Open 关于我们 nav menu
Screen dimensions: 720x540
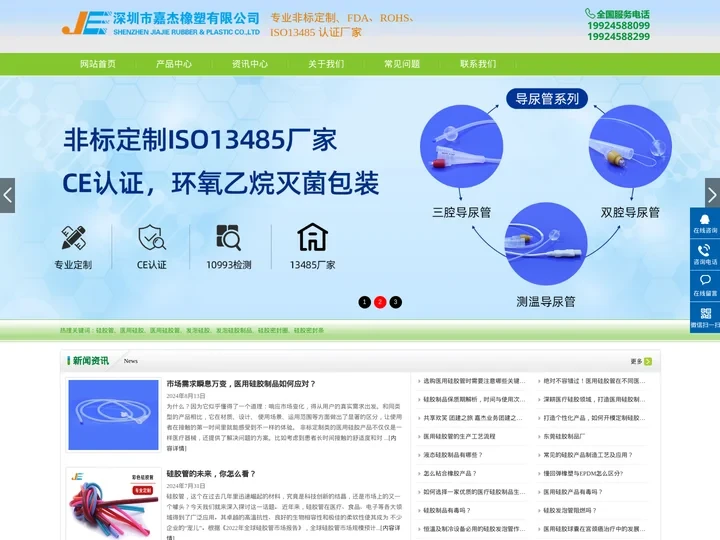coord(326,64)
